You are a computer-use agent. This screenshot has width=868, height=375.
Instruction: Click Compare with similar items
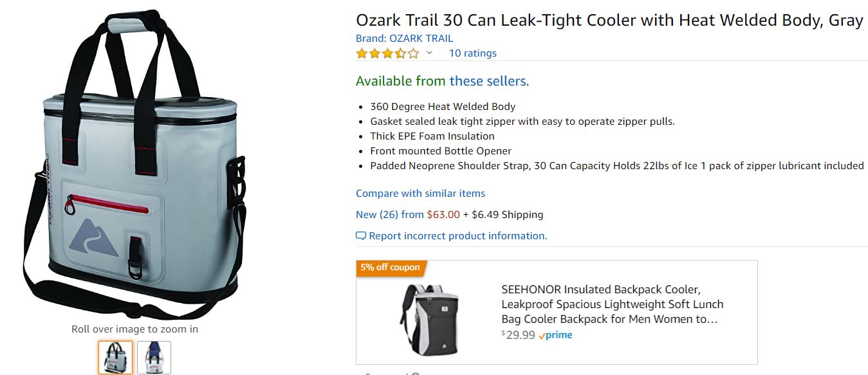pos(420,193)
